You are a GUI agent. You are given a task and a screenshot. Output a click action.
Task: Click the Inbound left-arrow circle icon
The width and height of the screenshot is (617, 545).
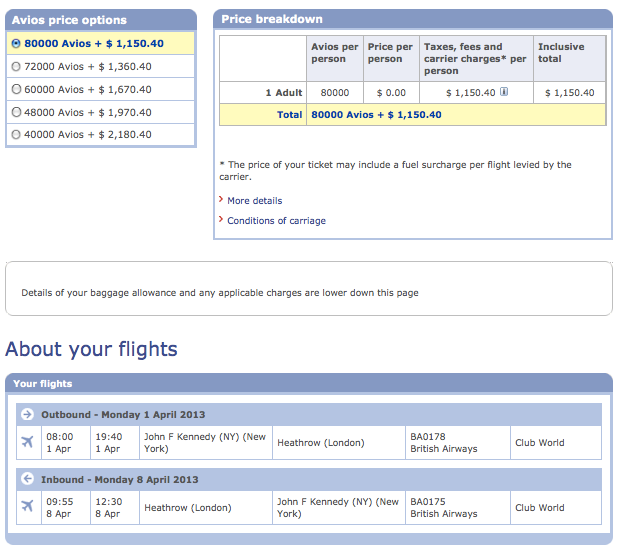(x=27, y=479)
